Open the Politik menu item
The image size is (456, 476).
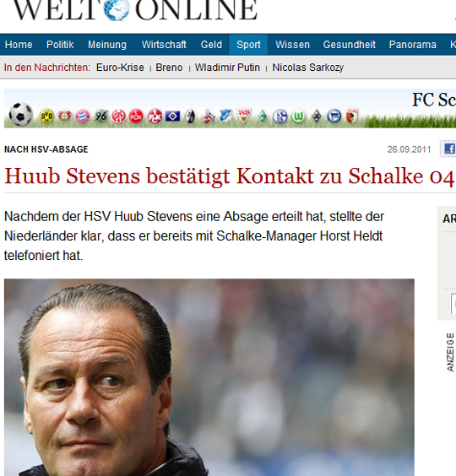click(60, 45)
